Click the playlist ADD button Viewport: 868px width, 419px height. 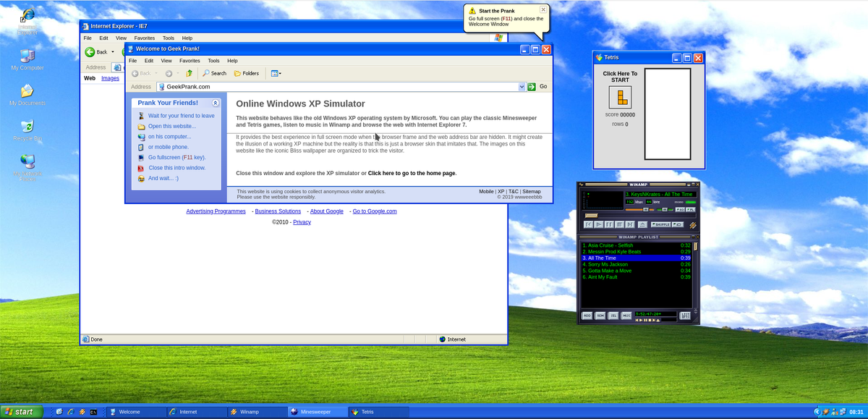[587, 316]
